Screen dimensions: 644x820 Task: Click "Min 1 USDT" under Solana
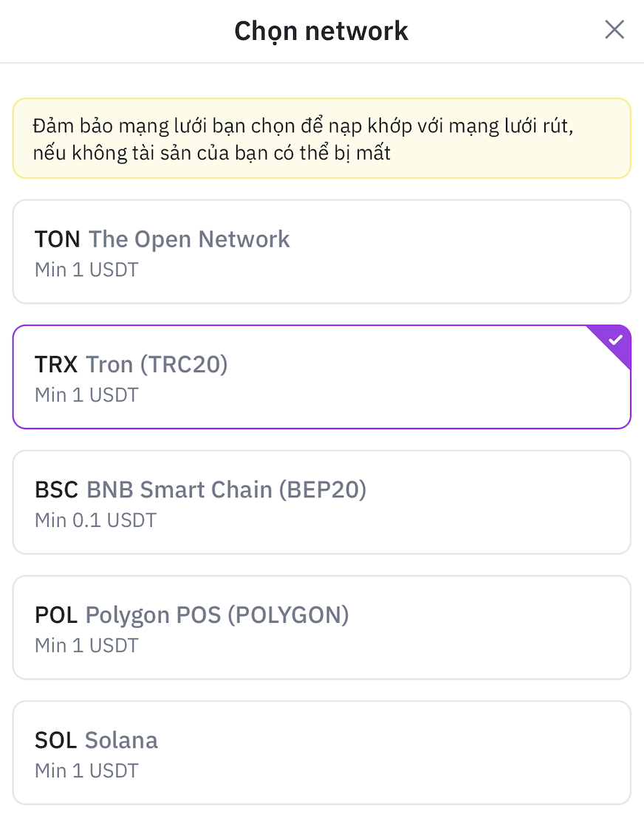(86, 771)
